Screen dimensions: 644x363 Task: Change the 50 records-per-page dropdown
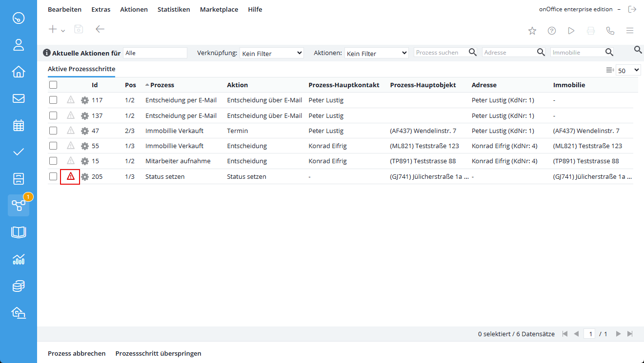tap(628, 71)
